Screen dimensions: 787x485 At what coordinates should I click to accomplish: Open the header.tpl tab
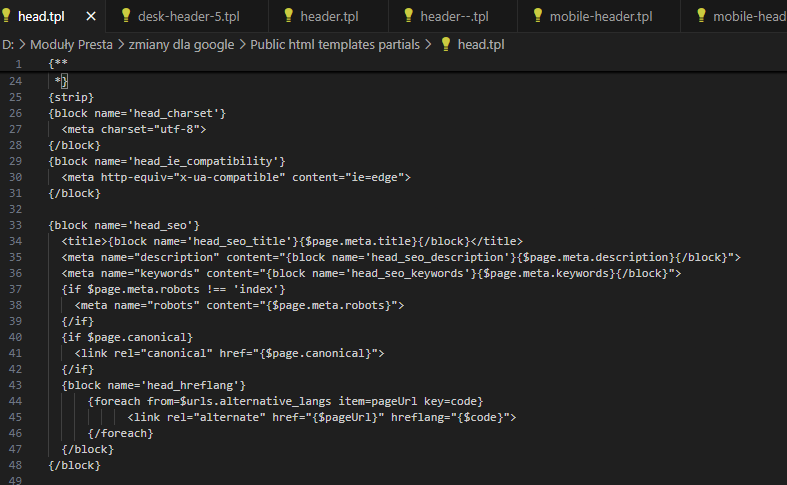tap(329, 16)
